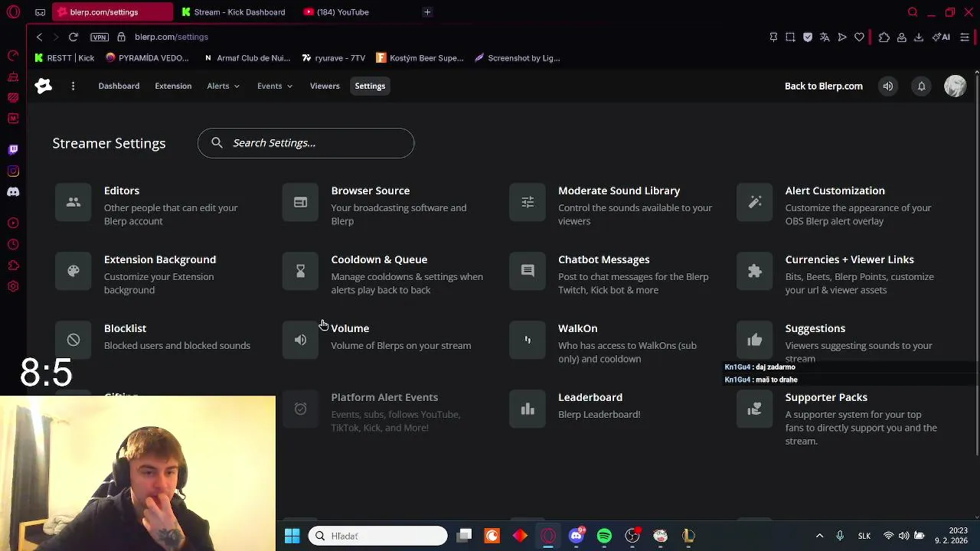Image resolution: width=980 pixels, height=551 pixels.
Task: Open Leaderboard settings title
Action: point(590,397)
